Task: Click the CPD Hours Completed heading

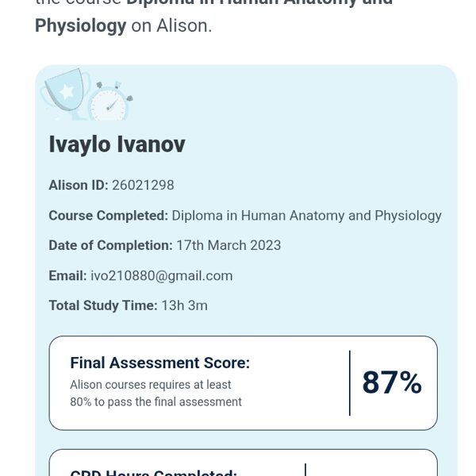Action: coord(153,473)
